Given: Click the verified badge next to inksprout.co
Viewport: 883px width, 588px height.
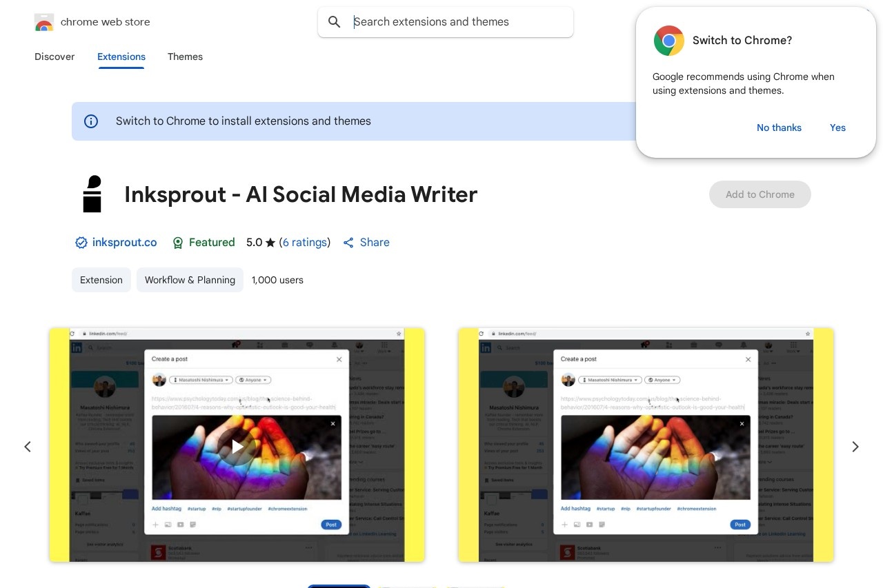Looking at the screenshot, I should [x=81, y=243].
